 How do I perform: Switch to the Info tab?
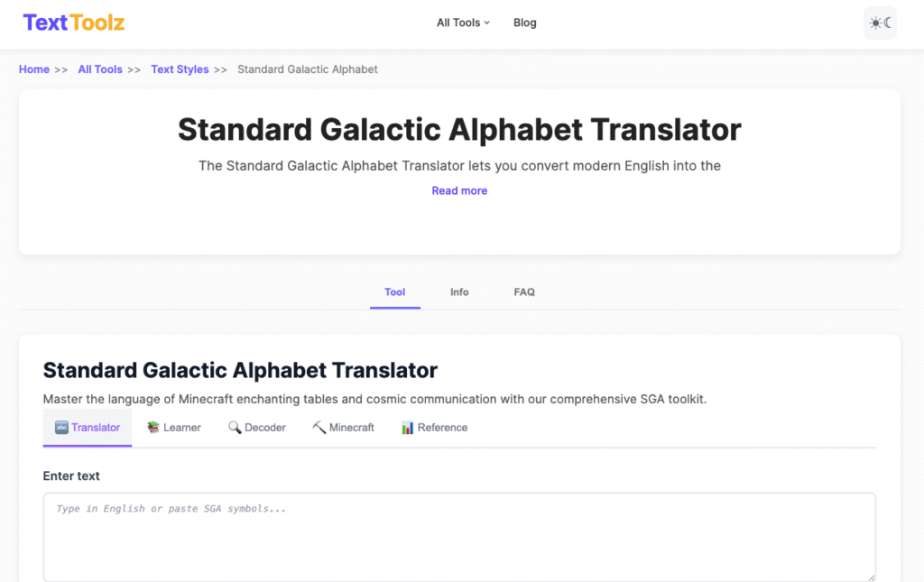tap(459, 291)
